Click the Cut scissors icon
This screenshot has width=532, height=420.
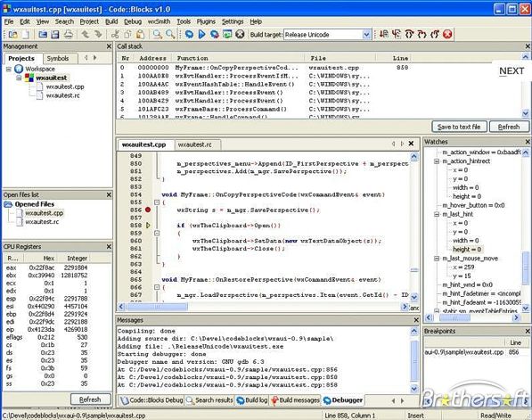115,34
